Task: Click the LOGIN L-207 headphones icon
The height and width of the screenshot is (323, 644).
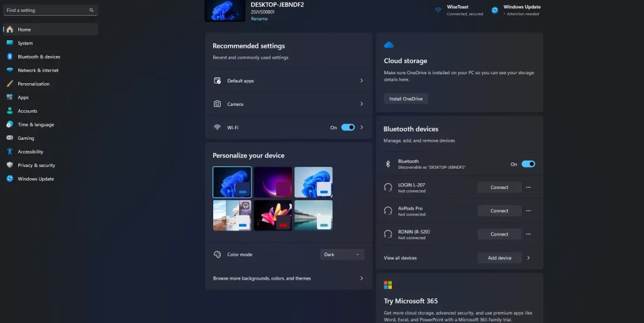Action: [387, 188]
